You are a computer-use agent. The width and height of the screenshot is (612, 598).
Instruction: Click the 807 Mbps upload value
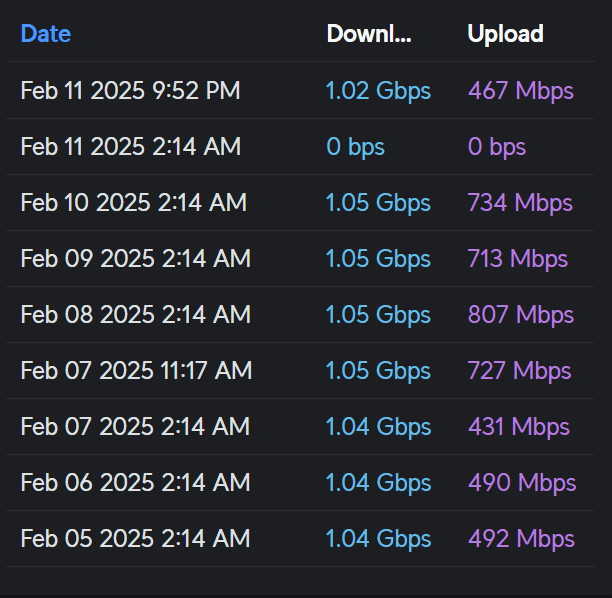pos(521,315)
